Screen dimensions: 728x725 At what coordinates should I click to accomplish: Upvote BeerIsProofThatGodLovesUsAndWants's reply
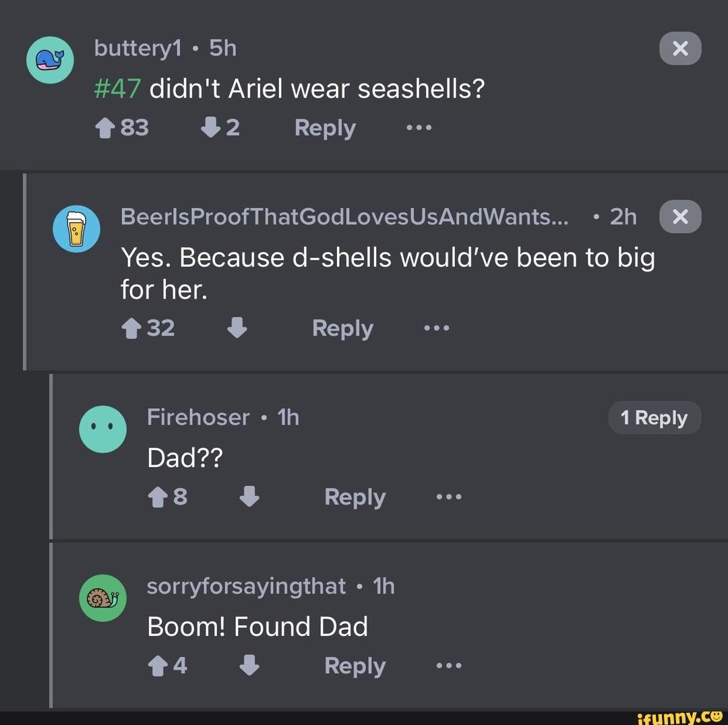click(131, 328)
